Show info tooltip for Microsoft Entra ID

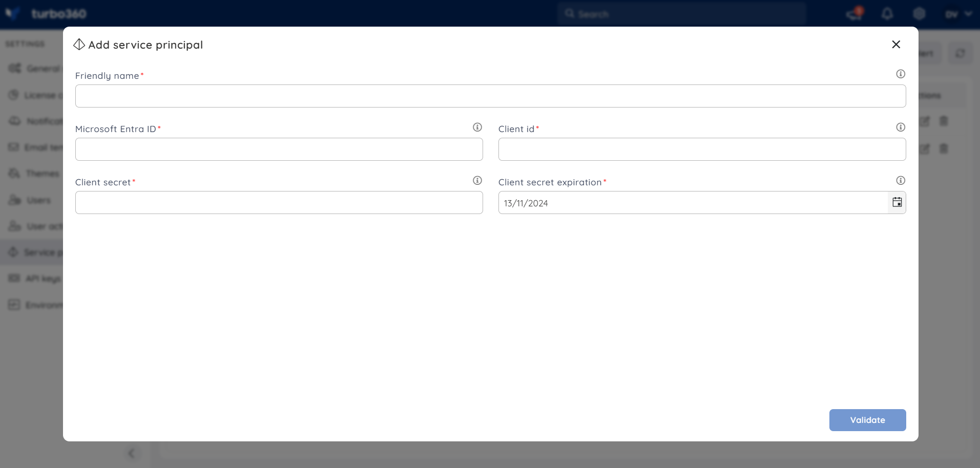(477, 127)
